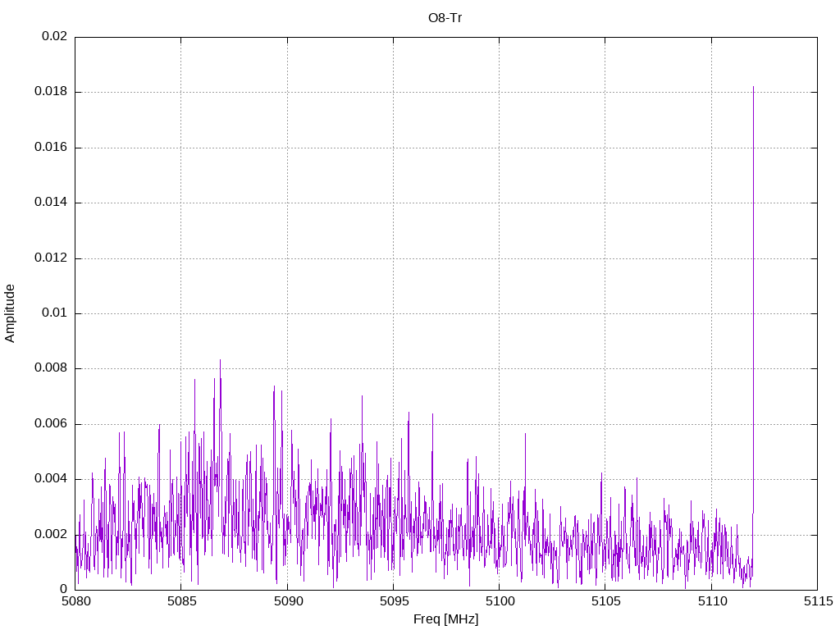Select the 5085 x-axis tick label
The image size is (840, 630).
coord(181,602)
